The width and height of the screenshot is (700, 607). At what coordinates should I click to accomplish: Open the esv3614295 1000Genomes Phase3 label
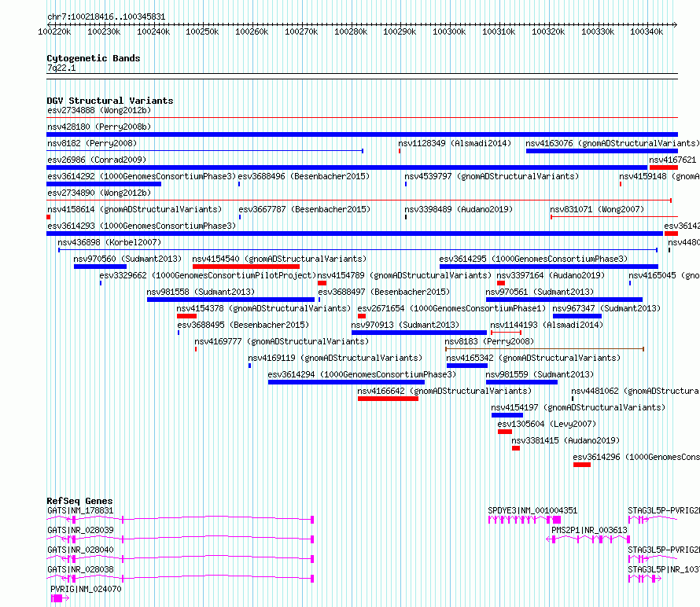(x=533, y=259)
